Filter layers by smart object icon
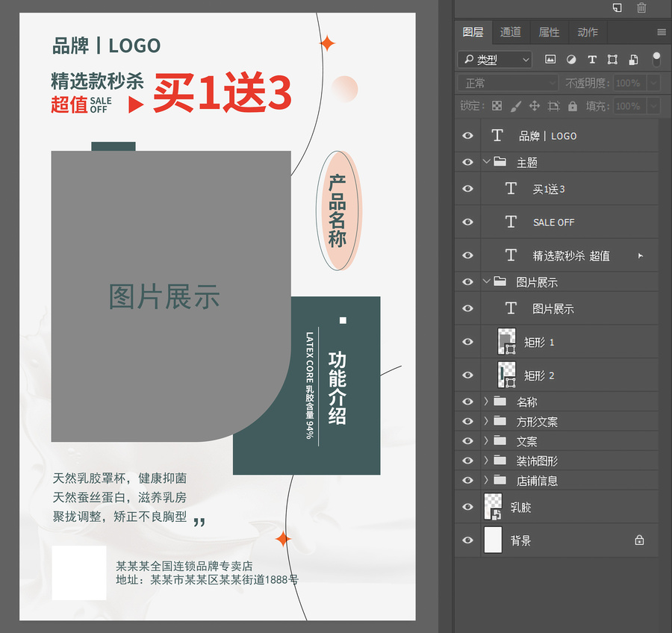This screenshot has height=633, width=672. [633, 60]
